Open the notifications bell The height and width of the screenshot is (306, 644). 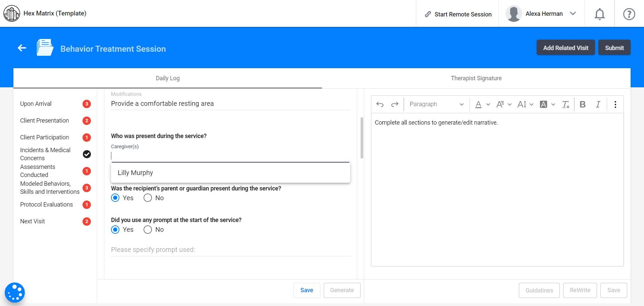(x=599, y=14)
